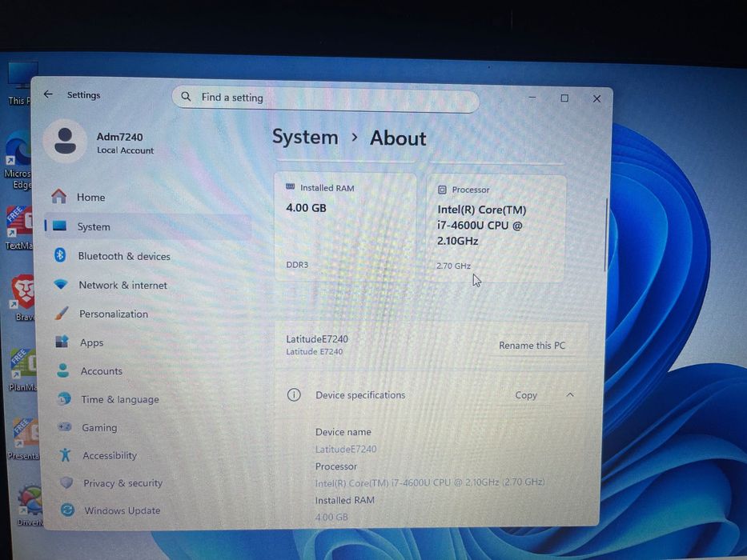Click the Adm7240 Local Account name

coord(125,143)
